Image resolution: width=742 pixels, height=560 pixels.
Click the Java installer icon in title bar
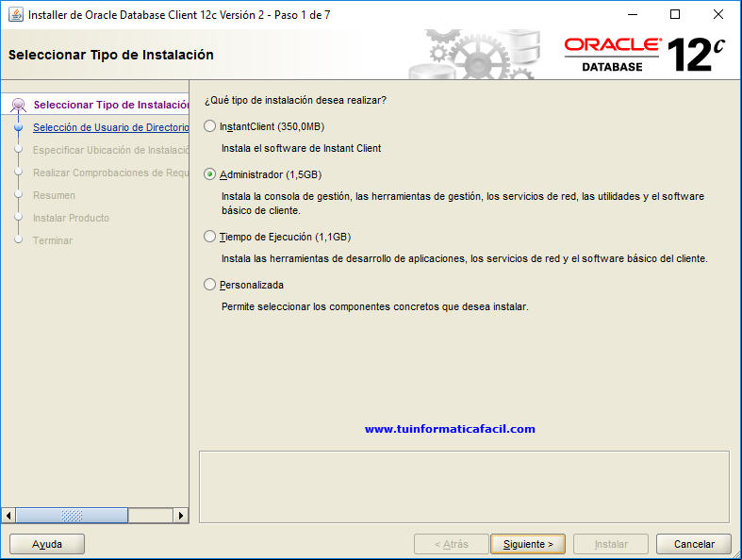click(15, 15)
